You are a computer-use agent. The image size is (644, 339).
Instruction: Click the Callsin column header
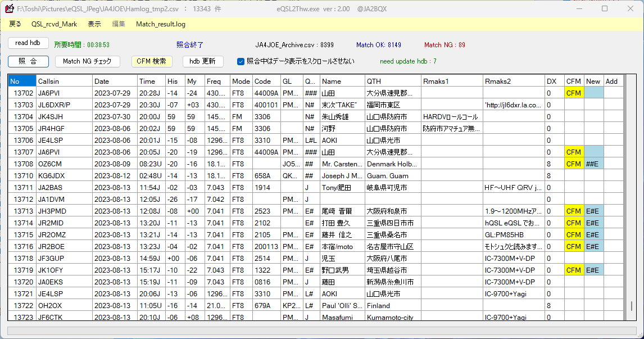tap(64, 81)
